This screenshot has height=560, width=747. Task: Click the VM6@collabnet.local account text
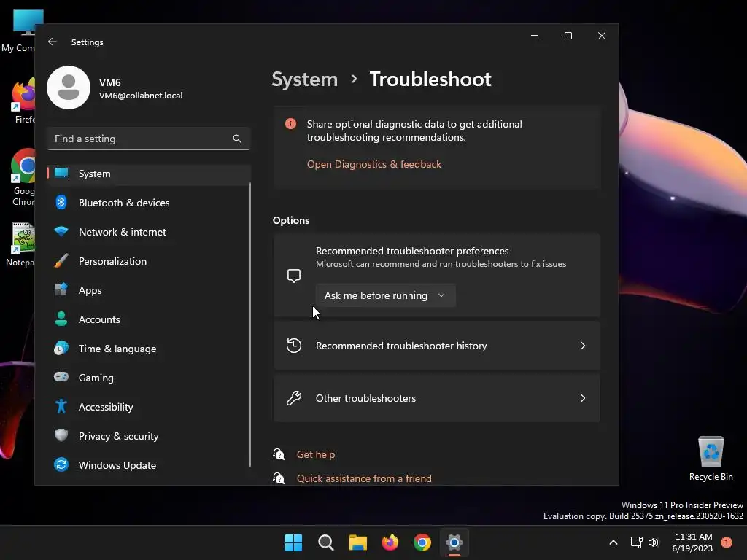pos(141,96)
